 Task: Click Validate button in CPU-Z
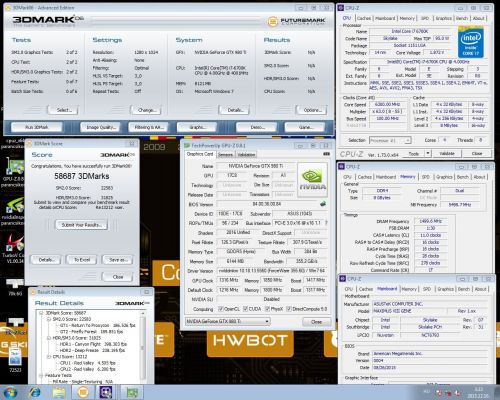pos(447,153)
